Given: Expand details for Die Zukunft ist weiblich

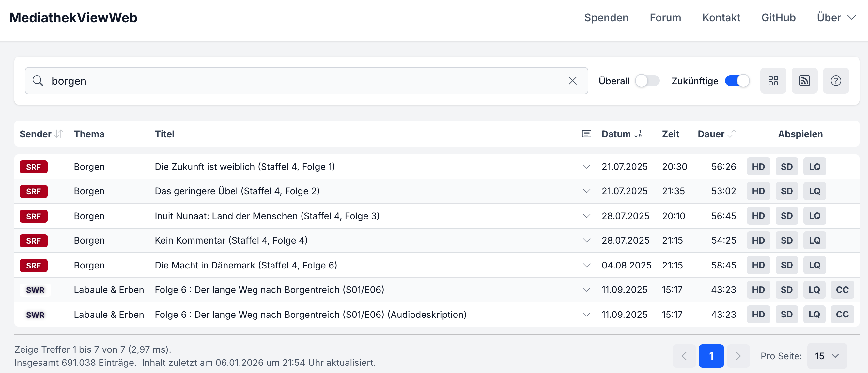Looking at the screenshot, I should (x=586, y=167).
